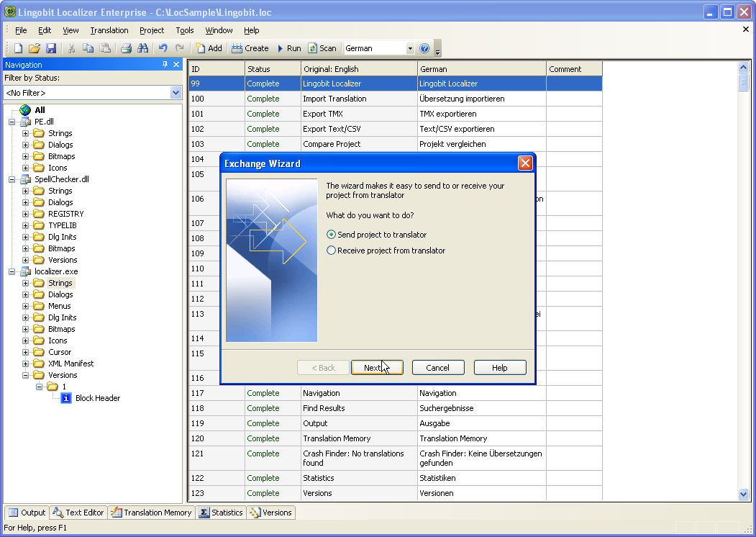Click the Add toolbar button
Viewport: 756px width, 537px height.
pyautogui.click(x=209, y=48)
